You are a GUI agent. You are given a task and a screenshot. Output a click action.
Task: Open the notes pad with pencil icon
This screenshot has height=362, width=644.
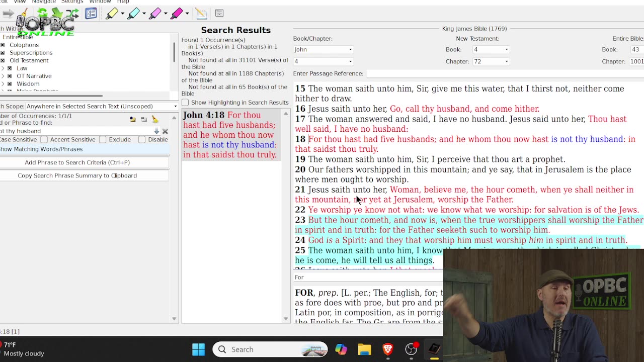point(201,14)
